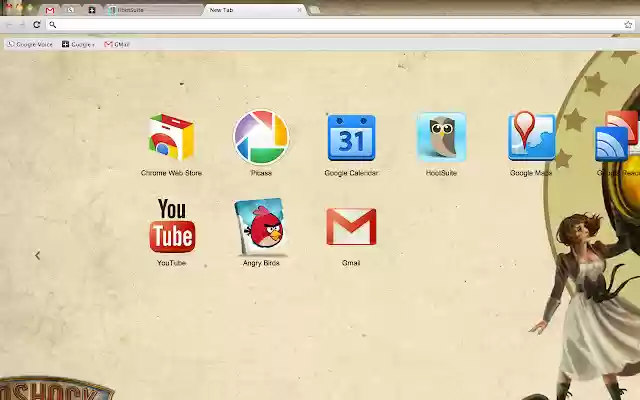Click the "Picasa" app label

point(261,173)
